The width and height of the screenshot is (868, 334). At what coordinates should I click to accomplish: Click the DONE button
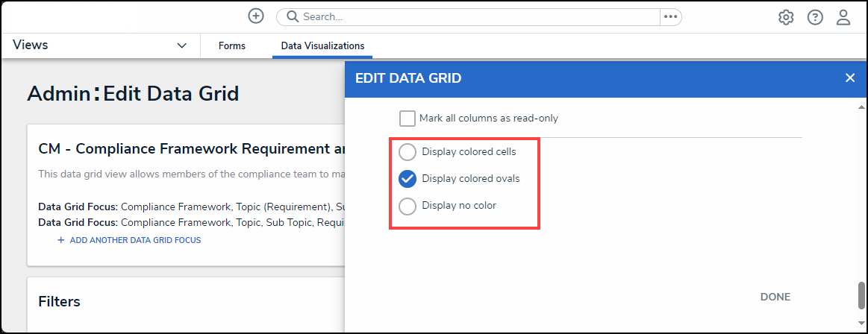point(775,297)
